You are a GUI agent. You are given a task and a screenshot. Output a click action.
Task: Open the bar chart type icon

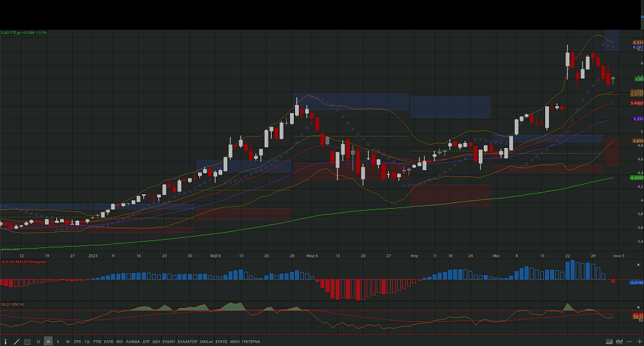[x=619, y=342]
